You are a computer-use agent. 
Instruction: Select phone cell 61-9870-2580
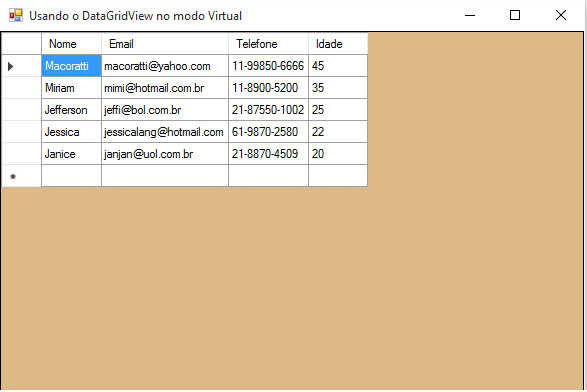click(x=268, y=132)
